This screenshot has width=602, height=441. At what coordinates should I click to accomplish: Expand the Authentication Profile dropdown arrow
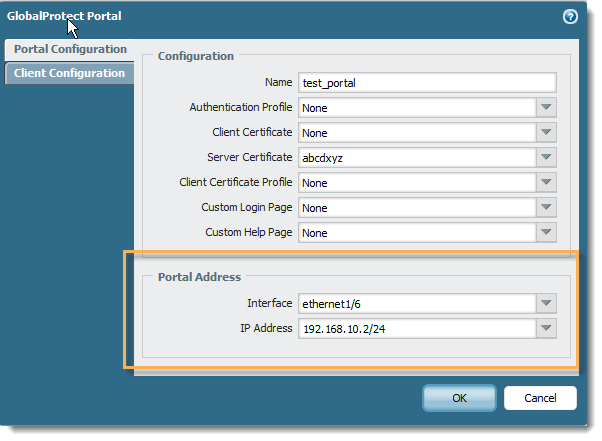(x=546, y=107)
